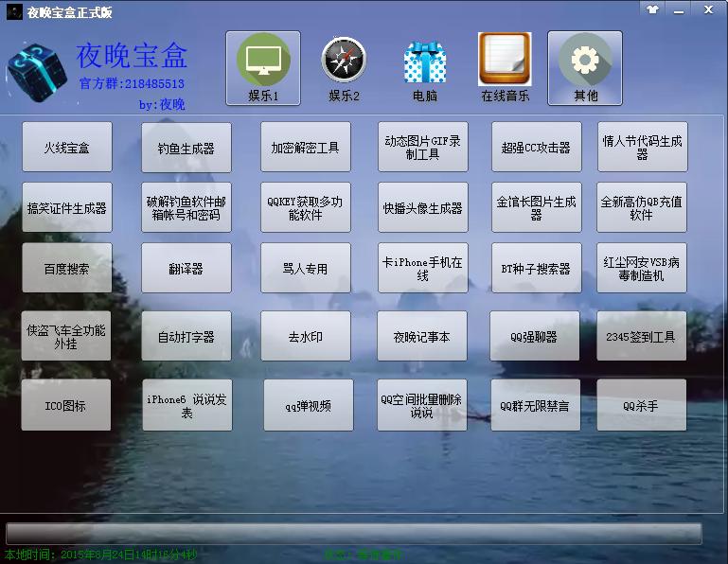Viewport: 728px width, 564px height.
Task: Open 去水印 tool
Action: (x=306, y=336)
